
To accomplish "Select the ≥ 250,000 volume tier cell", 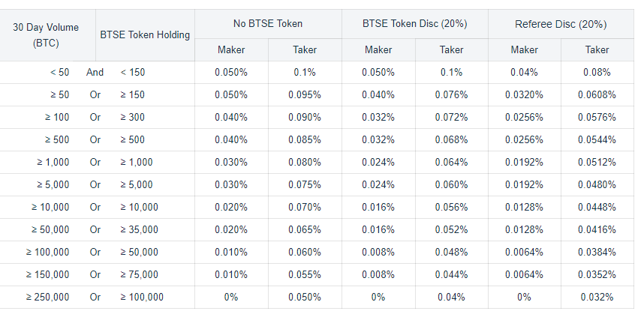I will pyautogui.click(x=47, y=297).
